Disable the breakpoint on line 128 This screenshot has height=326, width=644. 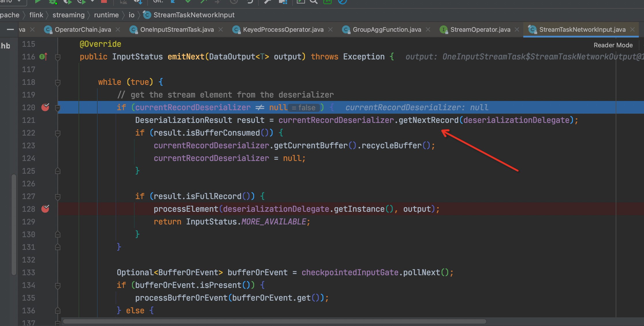click(x=45, y=209)
